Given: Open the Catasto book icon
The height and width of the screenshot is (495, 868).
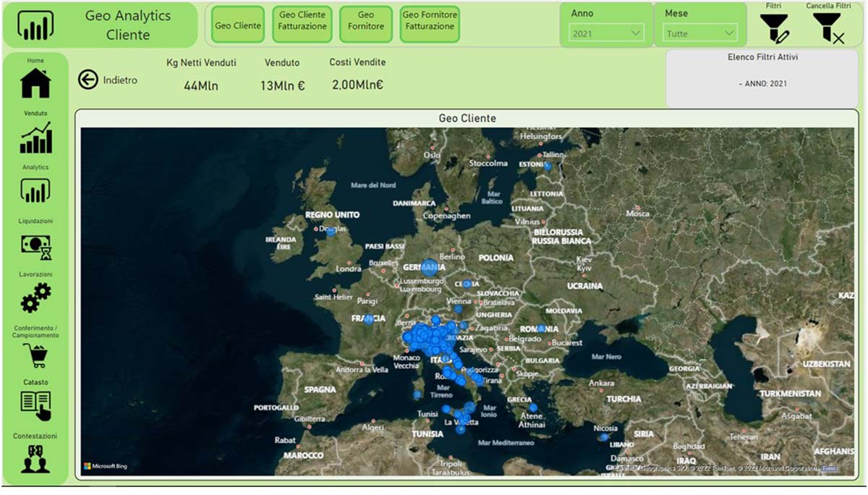Looking at the screenshot, I should point(35,406).
